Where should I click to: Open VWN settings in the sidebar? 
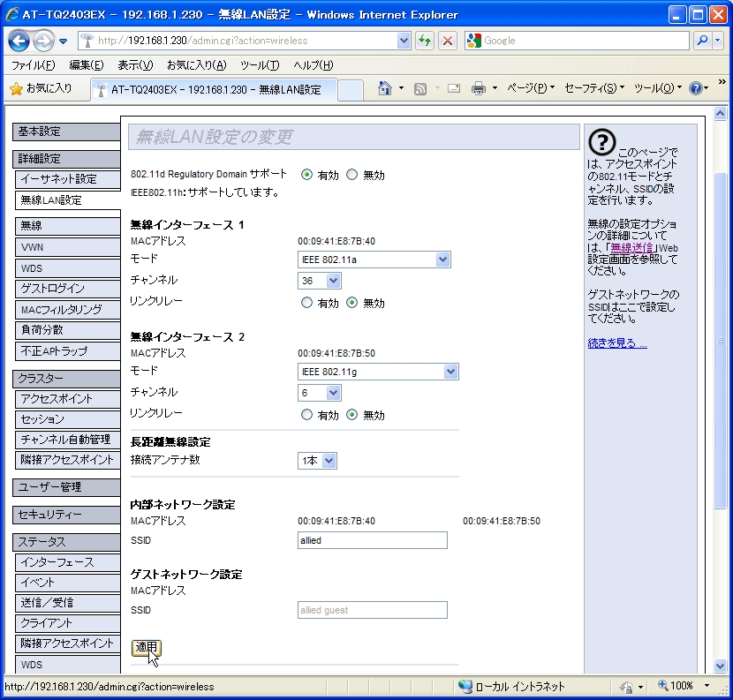tap(68, 247)
